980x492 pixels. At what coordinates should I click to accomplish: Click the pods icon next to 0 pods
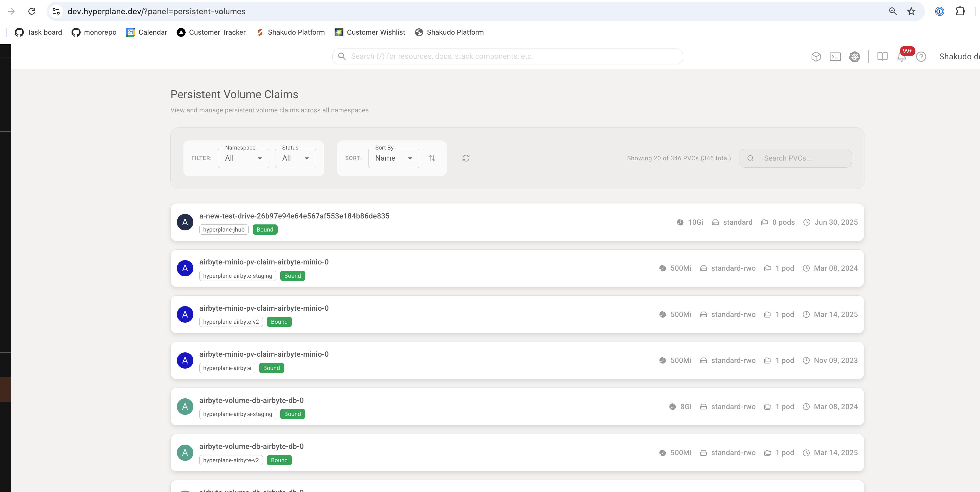[764, 222]
